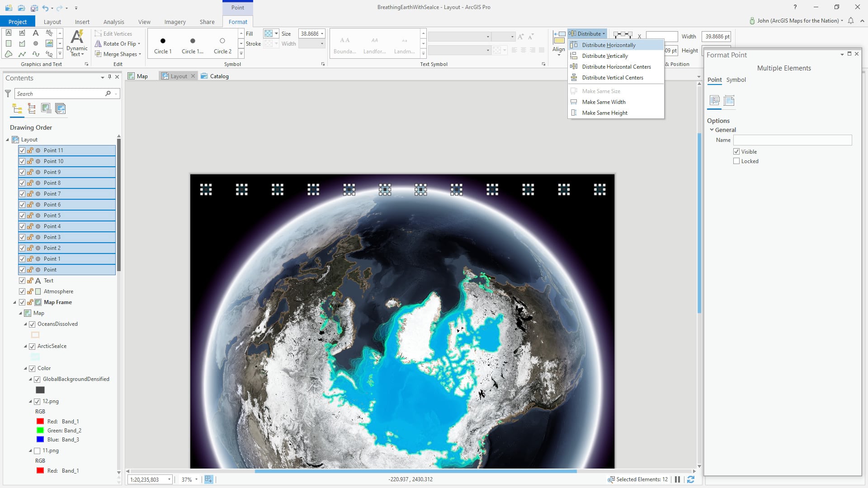Open the map scale dropdown
This screenshot has height=488, width=868.
(x=170, y=479)
